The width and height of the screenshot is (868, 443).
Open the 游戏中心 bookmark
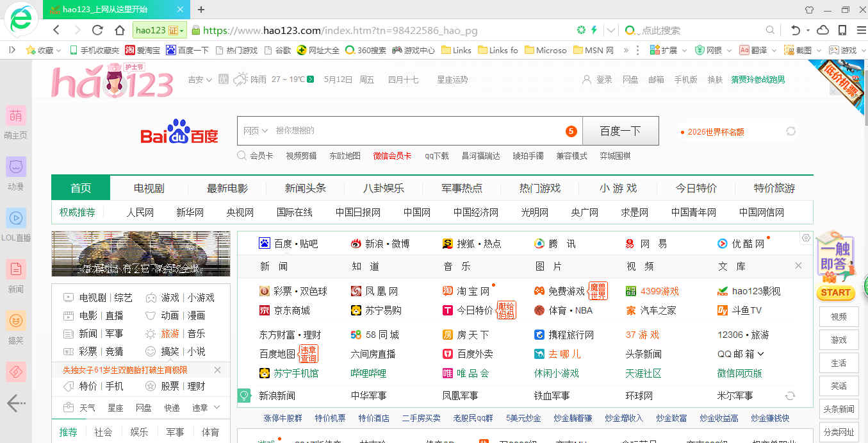pyautogui.click(x=414, y=50)
